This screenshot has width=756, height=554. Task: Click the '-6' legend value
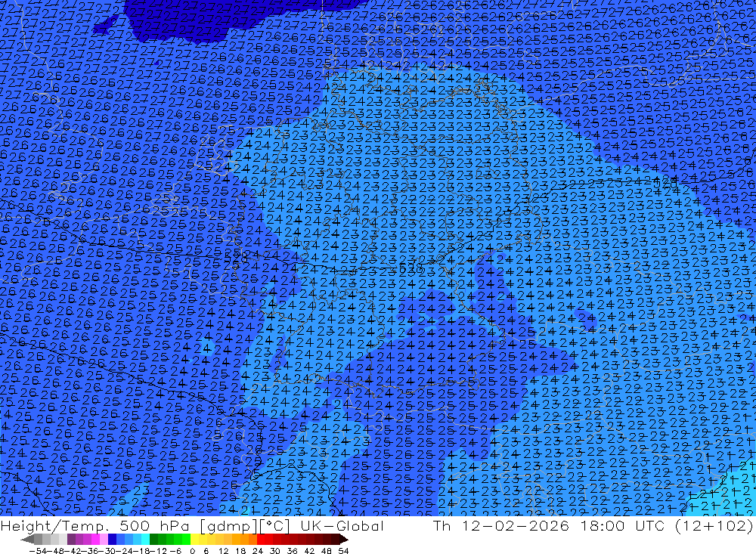click(176, 551)
